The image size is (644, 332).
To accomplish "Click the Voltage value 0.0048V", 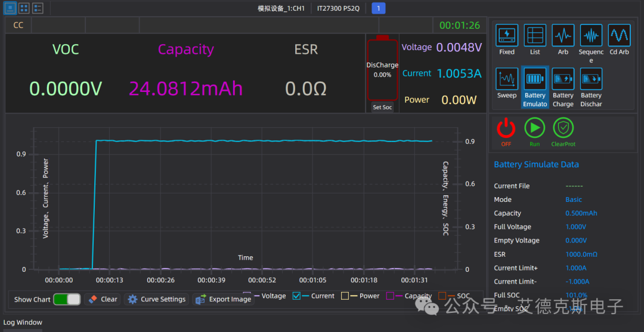I will coord(459,47).
